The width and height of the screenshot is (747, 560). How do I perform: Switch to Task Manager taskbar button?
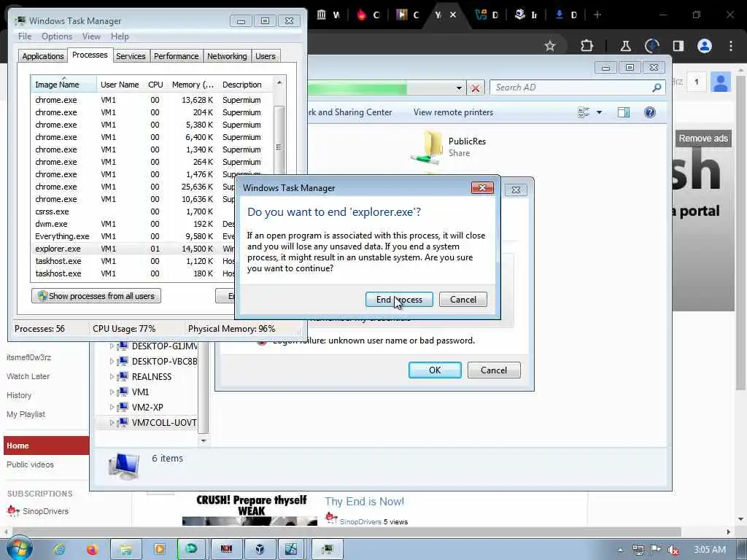coord(327,549)
